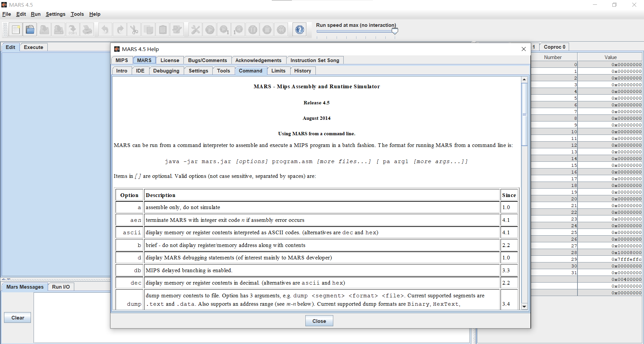The image size is (644, 344).
Task: Close the help dialog with Close button
Action: point(319,321)
